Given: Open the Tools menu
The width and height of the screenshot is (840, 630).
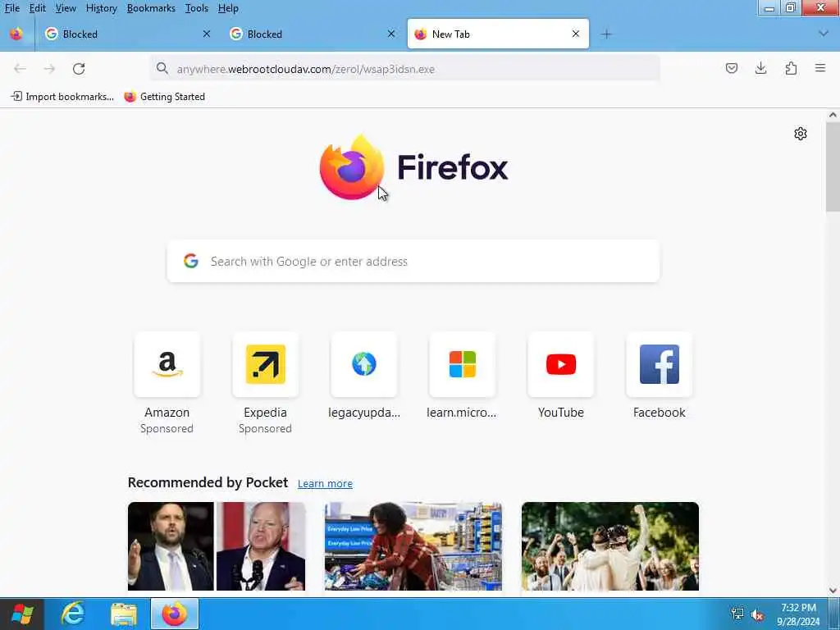Looking at the screenshot, I should point(197,8).
